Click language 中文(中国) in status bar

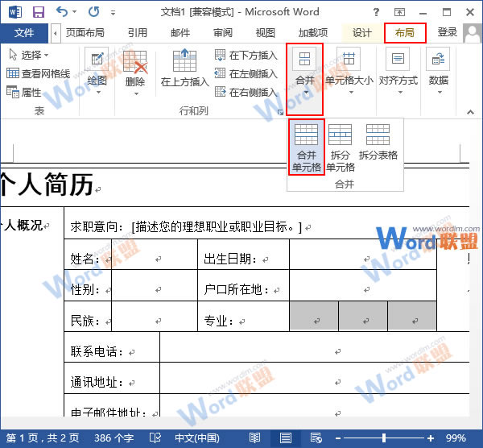pyautogui.click(x=197, y=438)
